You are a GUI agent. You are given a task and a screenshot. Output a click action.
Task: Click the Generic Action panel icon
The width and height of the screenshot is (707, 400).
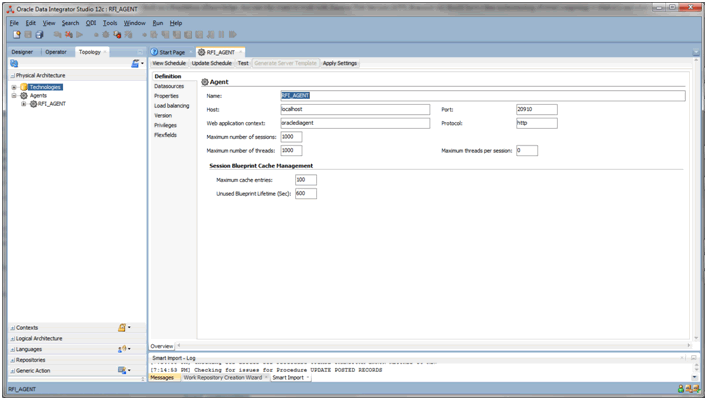(122, 370)
